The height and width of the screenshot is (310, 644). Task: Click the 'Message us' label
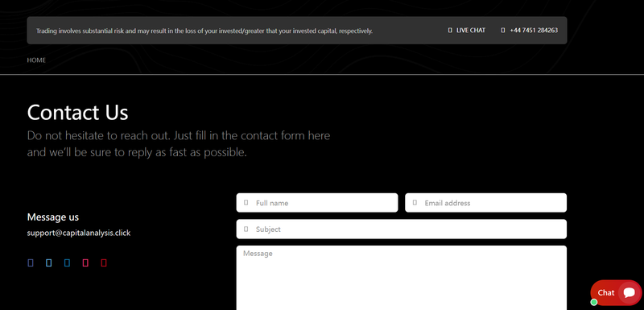coord(53,217)
